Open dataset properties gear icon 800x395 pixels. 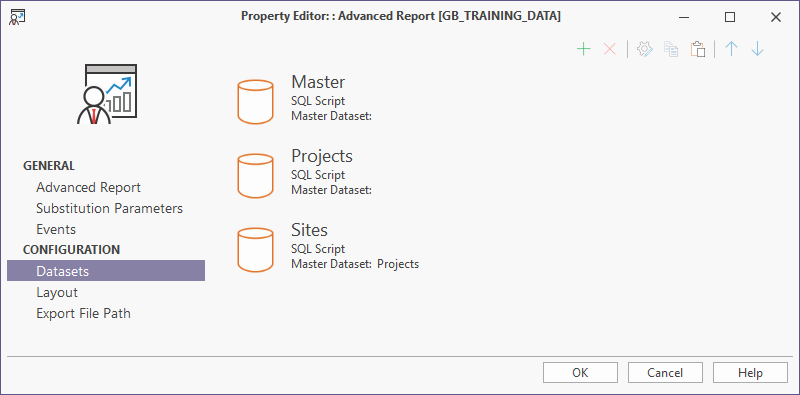pyautogui.click(x=645, y=49)
